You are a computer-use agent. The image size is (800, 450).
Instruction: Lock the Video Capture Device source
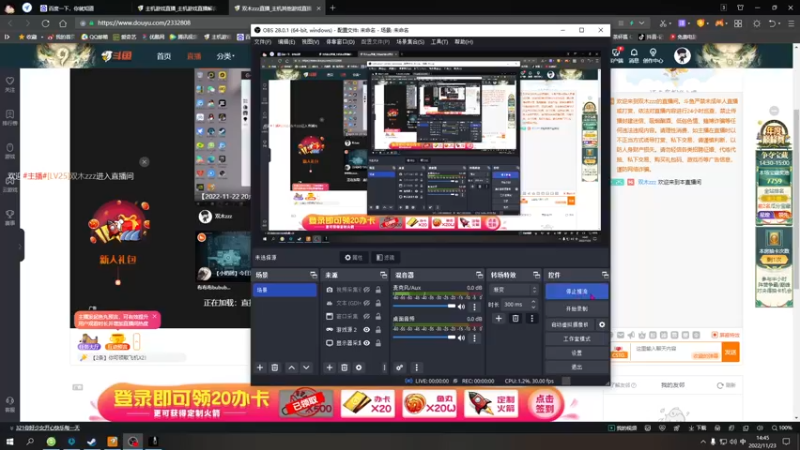coord(378,290)
